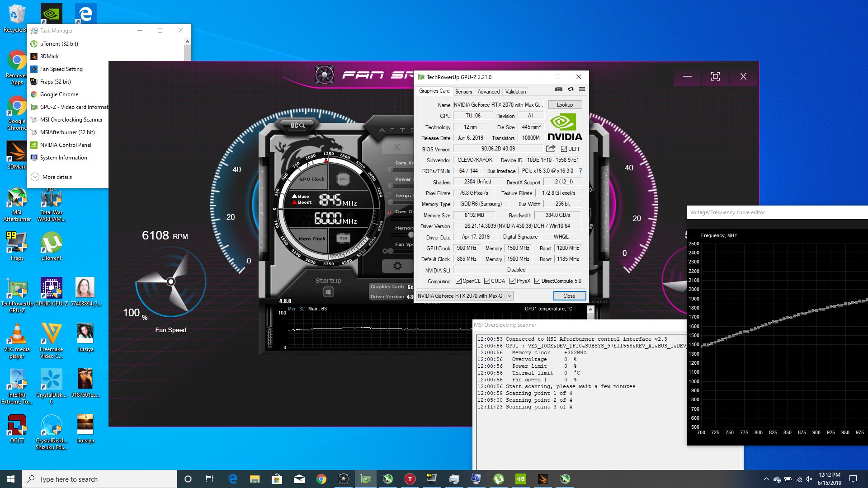Toggle apply at Windows Startup button

pos(329,292)
